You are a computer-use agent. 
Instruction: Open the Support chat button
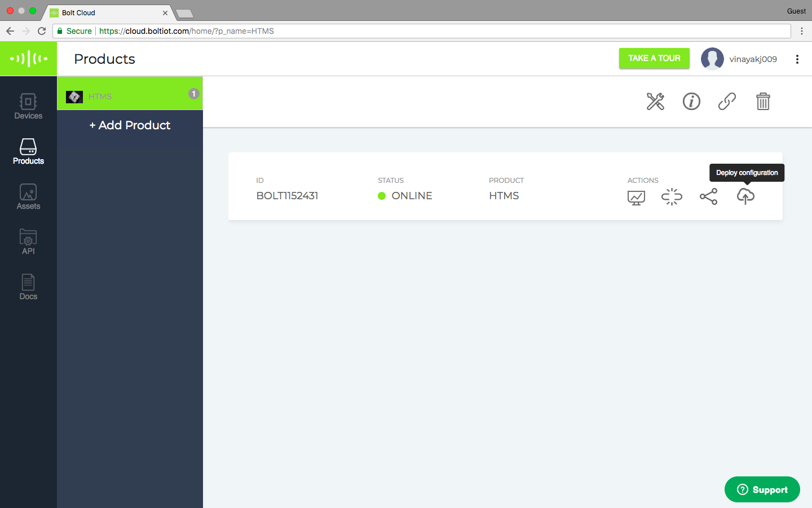pos(762,489)
